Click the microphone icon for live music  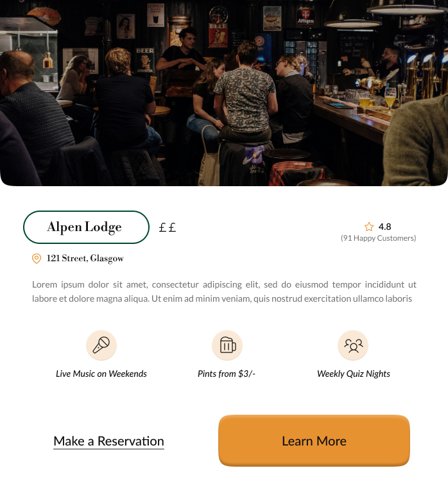coord(101,345)
